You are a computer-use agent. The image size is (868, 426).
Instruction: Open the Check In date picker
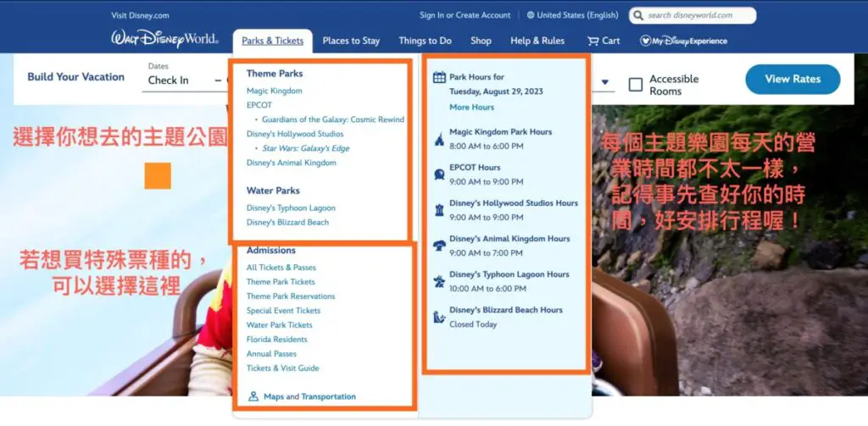169,80
